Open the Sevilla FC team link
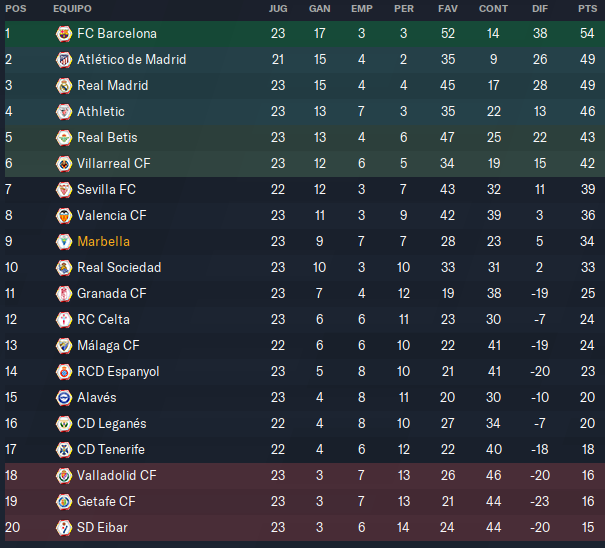This screenshot has width=605, height=548. (x=106, y=189)
